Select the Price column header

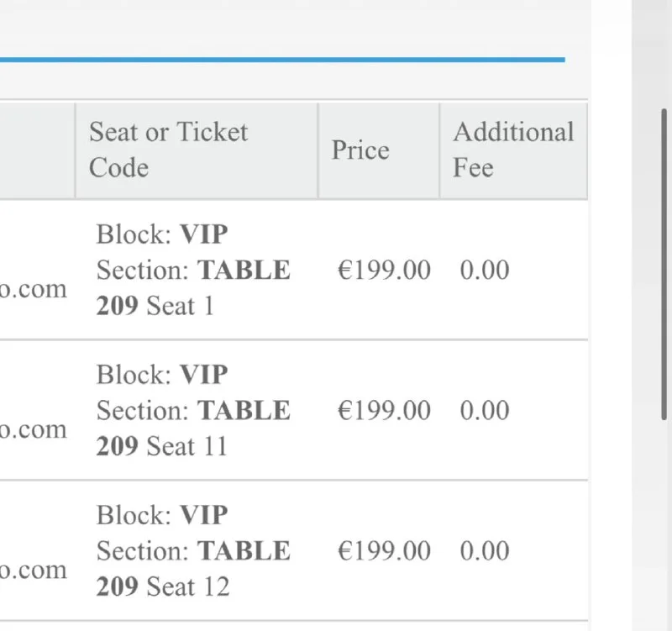360,150
